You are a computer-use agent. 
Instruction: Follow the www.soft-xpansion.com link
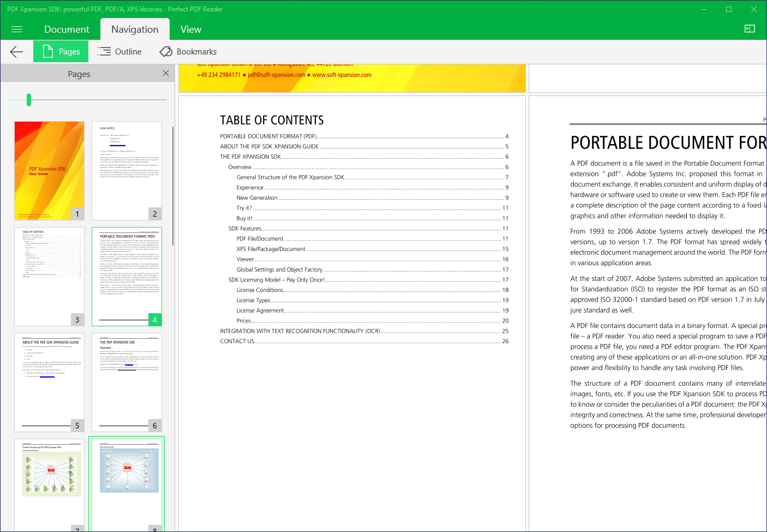click(x=341, y=75)
